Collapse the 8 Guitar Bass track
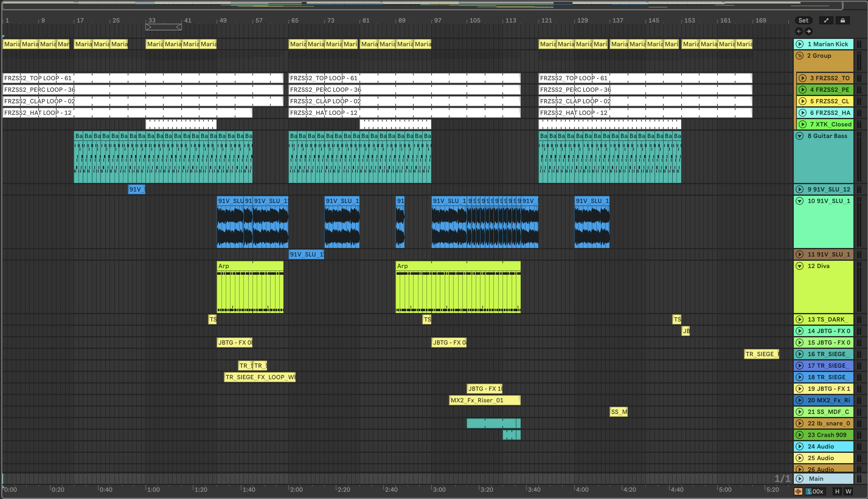 tap(799, 136)
